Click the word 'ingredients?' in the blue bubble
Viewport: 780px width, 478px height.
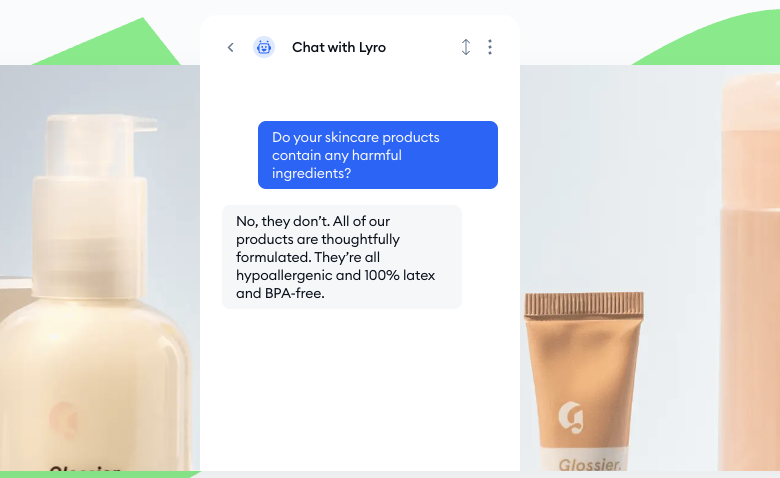[311, 173]
